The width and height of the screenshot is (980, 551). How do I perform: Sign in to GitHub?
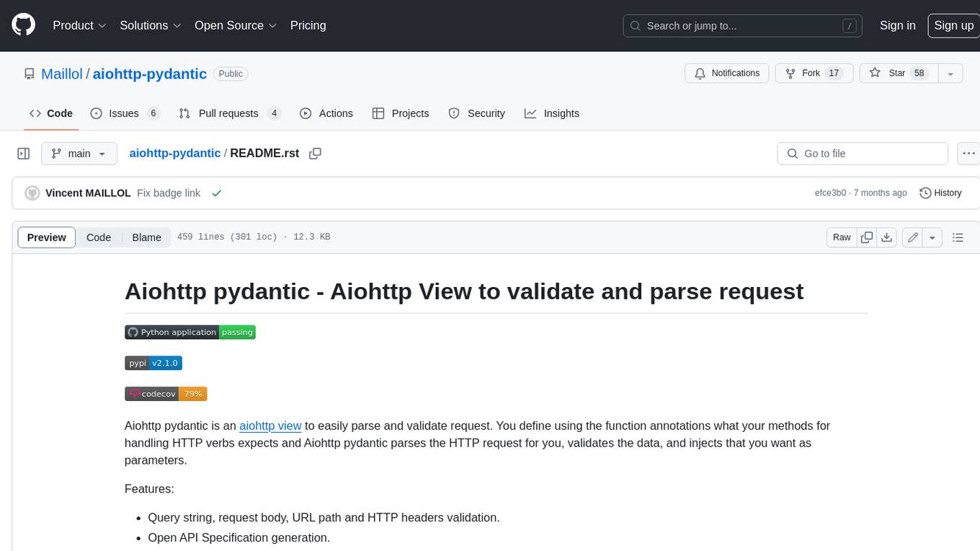pyautogui.click(x=897, y=25)
